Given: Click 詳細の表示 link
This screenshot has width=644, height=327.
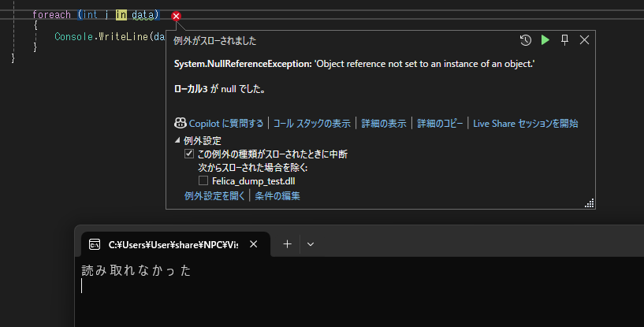Looking at the screenshot, I should 384,123.
